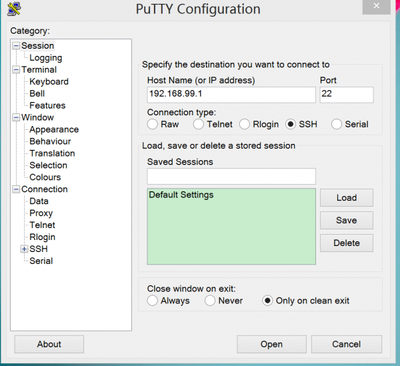Image resolution: width=400 pixels, height=366 pixels.
Task: Click the Save session button
Action: pyautogui.click(x=347, y=220)
